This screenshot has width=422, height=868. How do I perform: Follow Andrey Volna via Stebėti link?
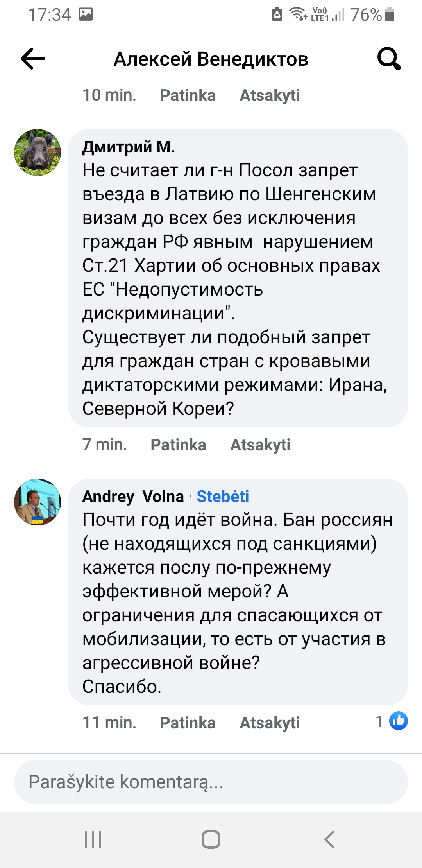[x=223, y=497]
